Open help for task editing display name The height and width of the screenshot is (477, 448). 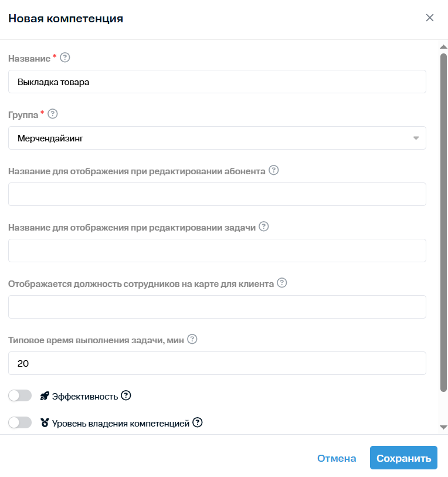pos(264,226)
